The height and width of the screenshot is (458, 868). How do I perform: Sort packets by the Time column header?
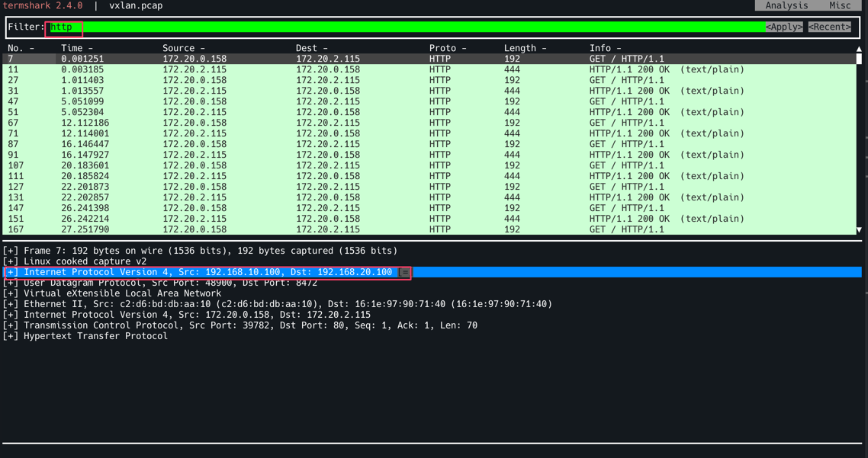(76, 48)
